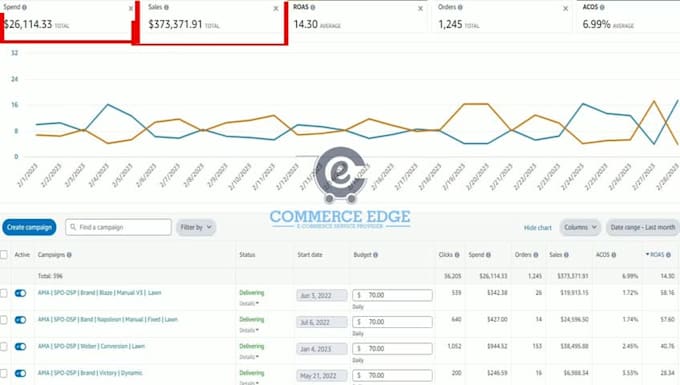Image resolution: width=680 pixels, height=385 pixels.
Task: Open the Filter by dropdown
Action: [196, 227]
